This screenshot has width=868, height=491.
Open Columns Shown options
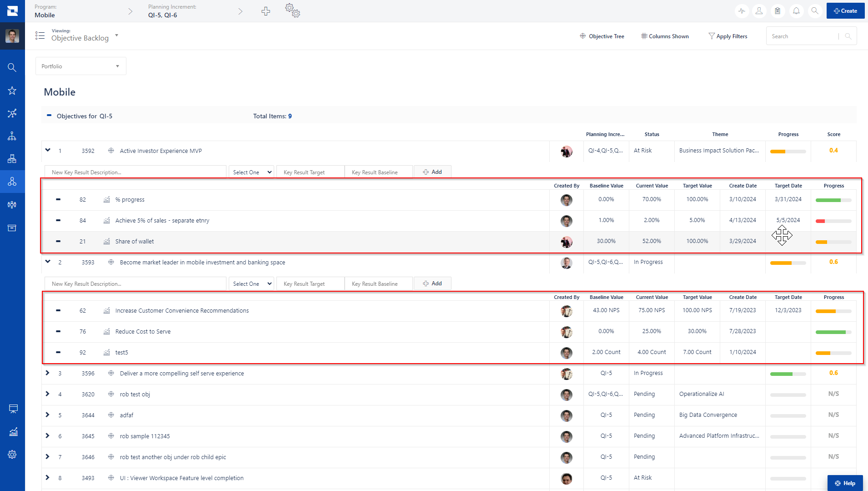[x=665, y=36]
